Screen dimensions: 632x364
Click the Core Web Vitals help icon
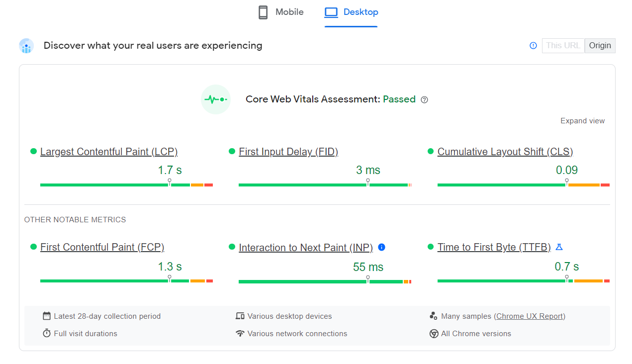pos(424,99)
